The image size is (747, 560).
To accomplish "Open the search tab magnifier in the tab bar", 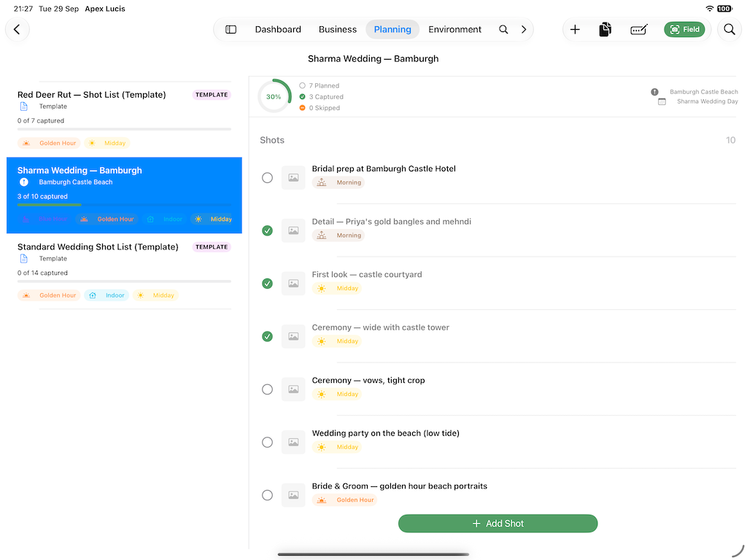I will [x=503, y=29].
